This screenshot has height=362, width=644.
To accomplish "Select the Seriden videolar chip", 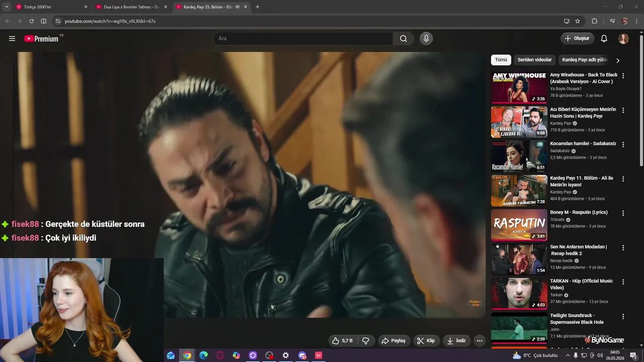I will 534,60.
